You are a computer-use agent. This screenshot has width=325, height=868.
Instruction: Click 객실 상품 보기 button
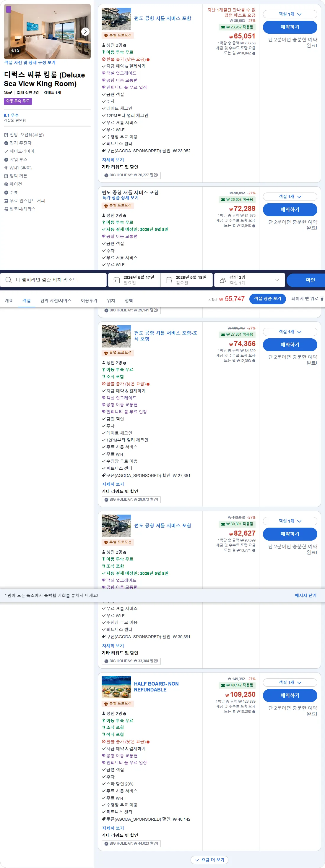coord(267,299)
